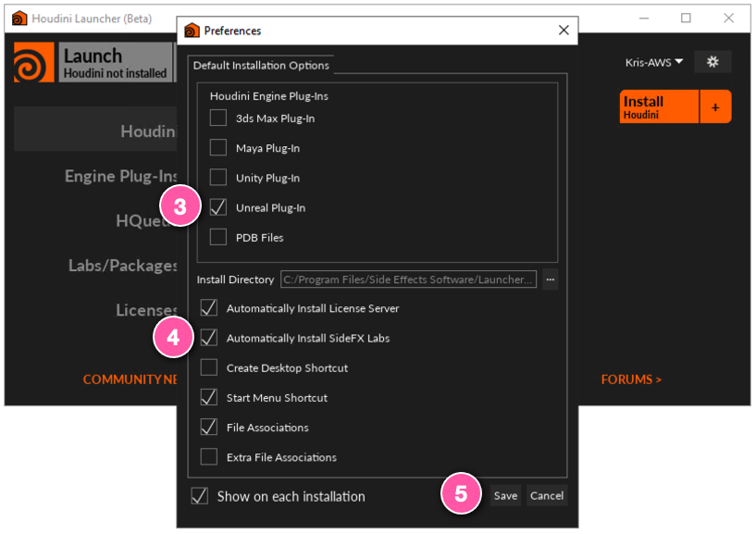Image resolution: width=756 pixels, height=534 pixels.
Task: Open Labs/Packages in launcher sidebar
Action: (123, 266)
